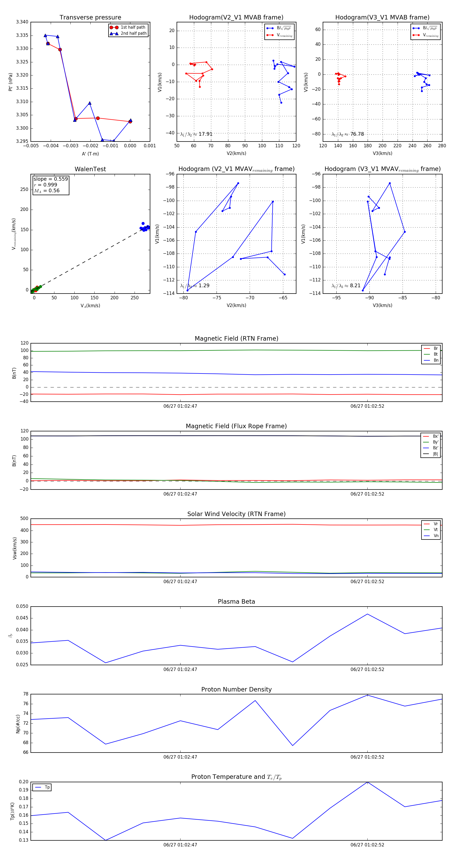
Task: Click the eigenvalue ratio annotation ending in 76.78
Action: point(347,134)
